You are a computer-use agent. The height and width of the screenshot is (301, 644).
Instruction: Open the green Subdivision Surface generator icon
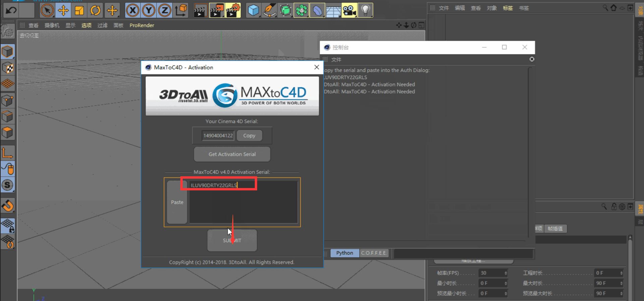(x=285, y=10)
